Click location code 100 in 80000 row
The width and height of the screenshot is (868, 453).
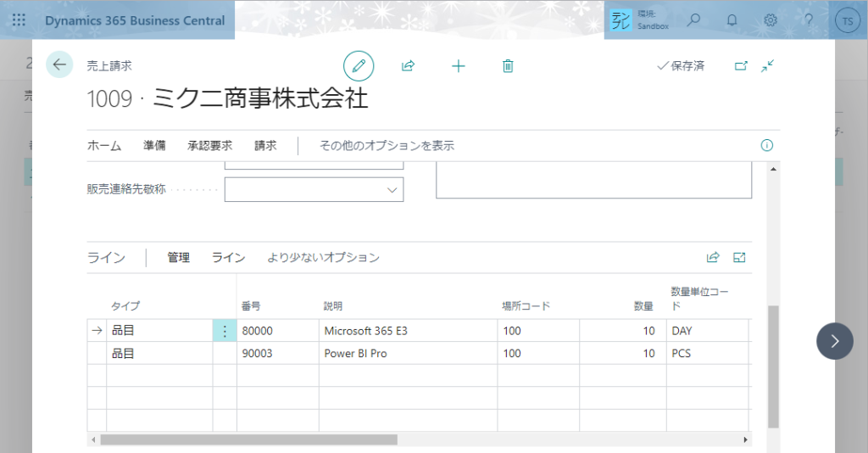point(538,331)
